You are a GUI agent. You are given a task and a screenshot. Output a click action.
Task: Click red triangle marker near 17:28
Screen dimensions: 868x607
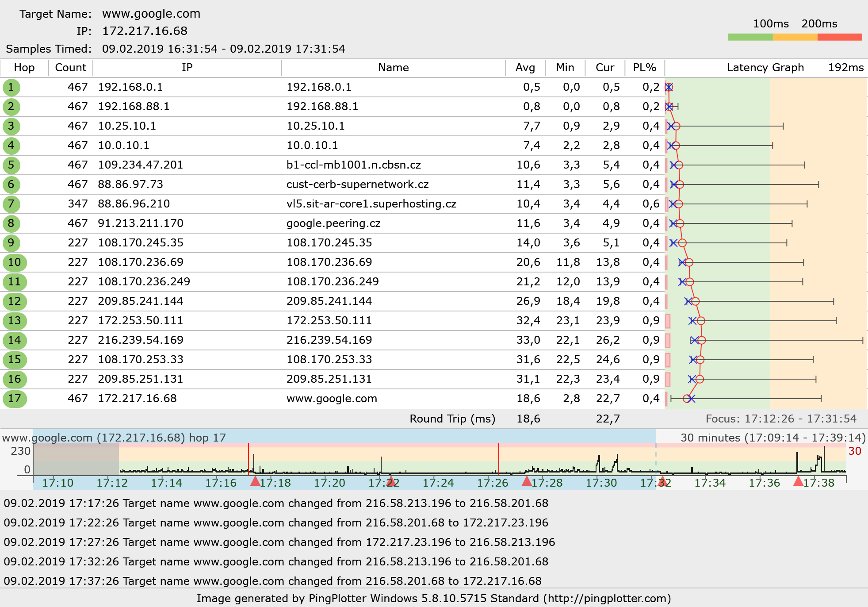[x=527, y=481]
